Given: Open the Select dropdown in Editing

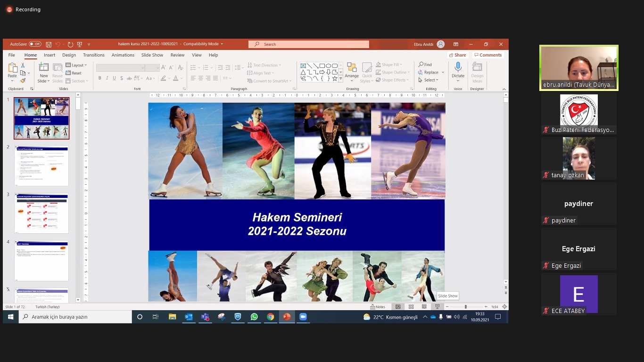Looking at the screenshot, I should 429,80.
